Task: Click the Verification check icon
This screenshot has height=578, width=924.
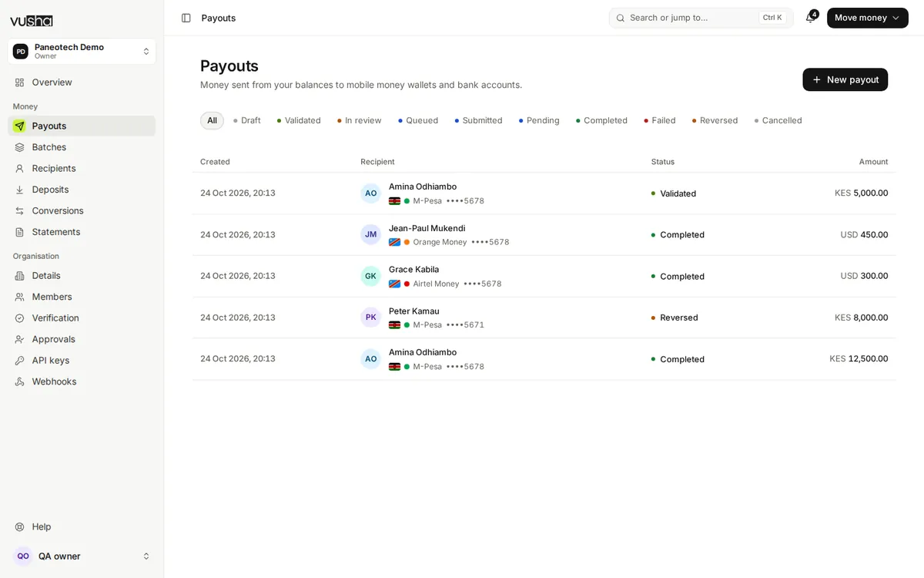Action: (x=19, y=318)
